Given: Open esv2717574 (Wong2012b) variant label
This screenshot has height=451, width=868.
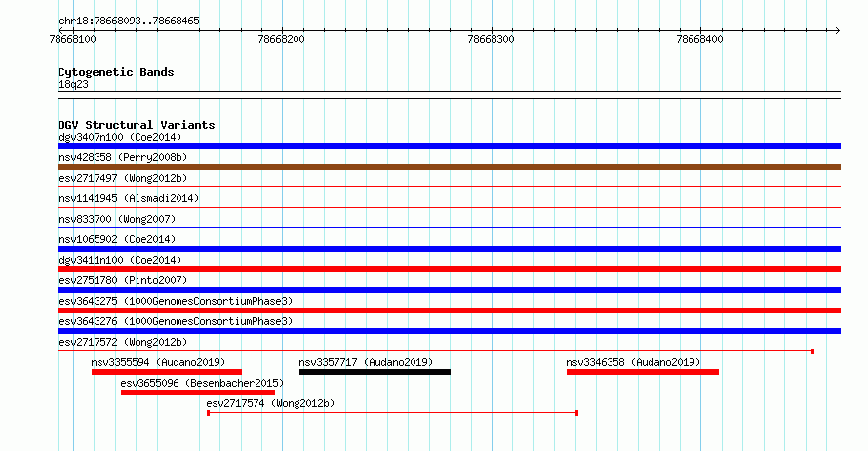Looking at the screenshot, I should point(270,403).
